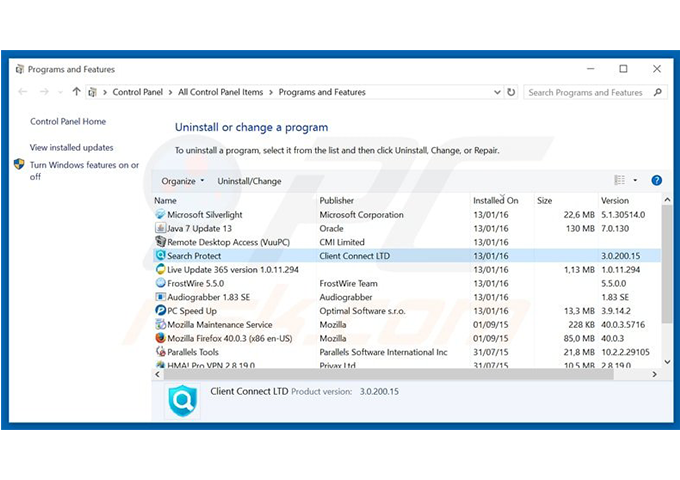This screenshot has width=680, height=480.
Task: Click the horizontal scrollbar thumb
Action: tap(389, 374)
